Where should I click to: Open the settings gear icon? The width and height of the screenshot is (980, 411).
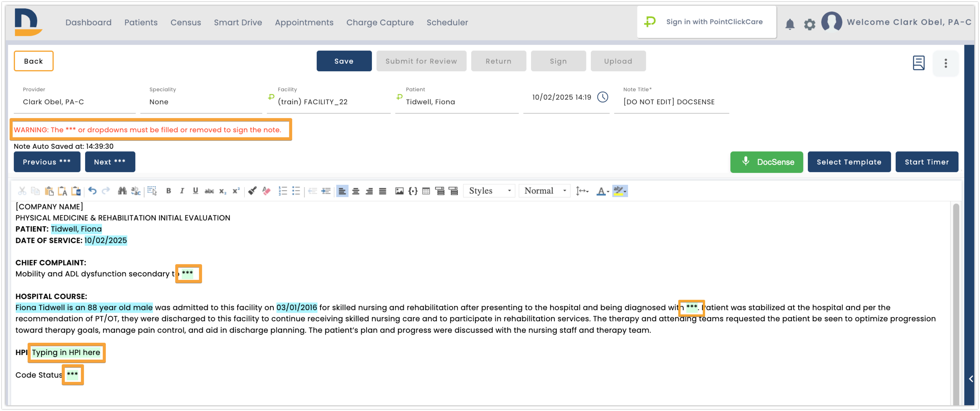coord(810,24)
